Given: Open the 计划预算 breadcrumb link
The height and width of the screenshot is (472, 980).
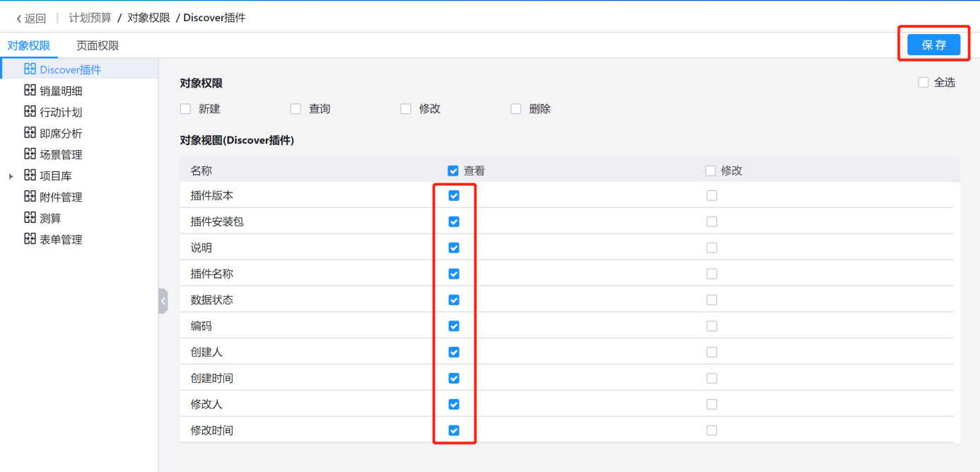Looking at the screenshot, I should click(x=90, y=18).
